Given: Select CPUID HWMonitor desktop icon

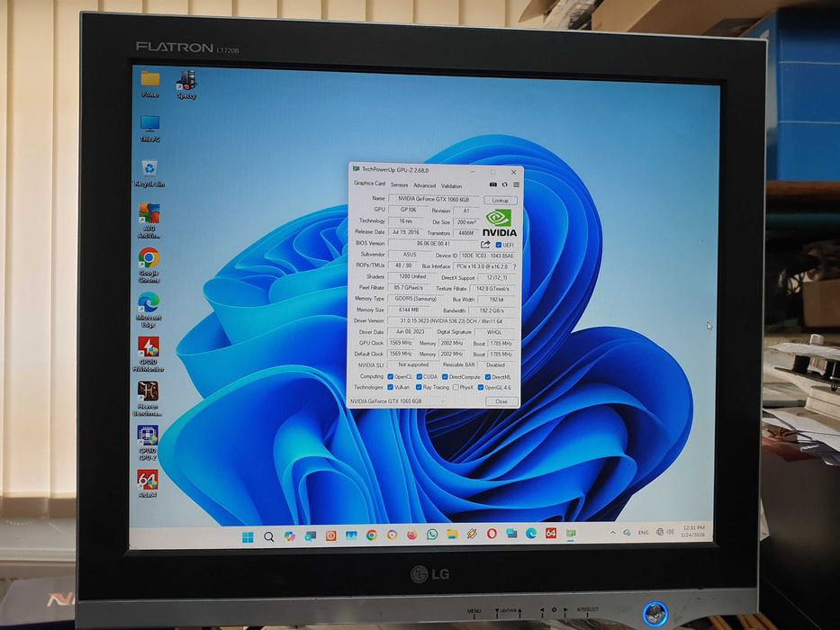Looking at the screenshot, I should (x=149, y=355).
